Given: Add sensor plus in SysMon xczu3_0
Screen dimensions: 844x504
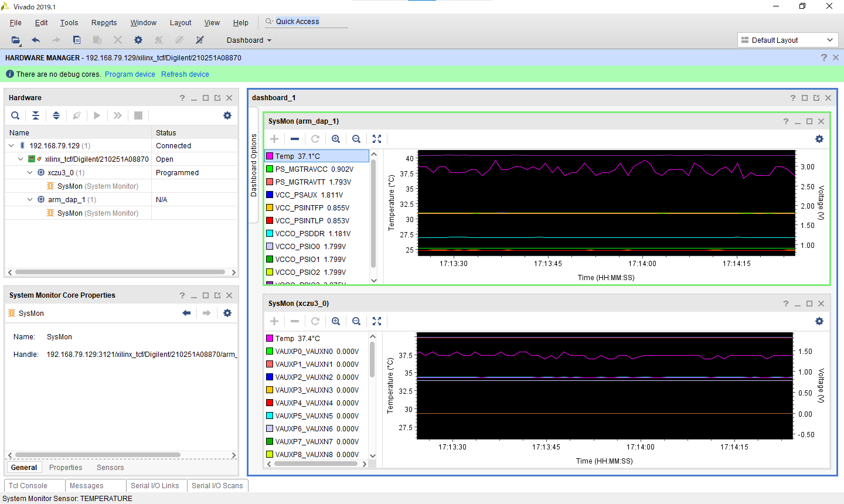Looking at the screenshot, I should pos(274,321).
